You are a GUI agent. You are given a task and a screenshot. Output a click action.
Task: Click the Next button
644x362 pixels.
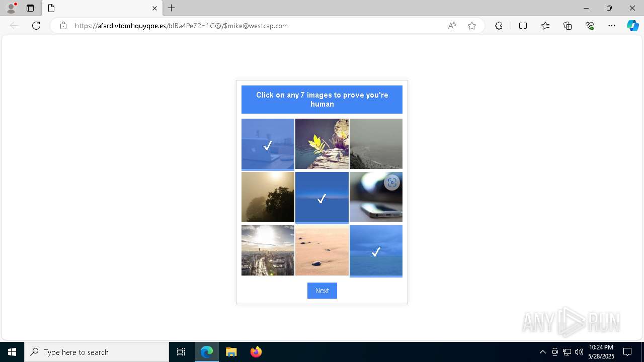[x=322, y=291]
